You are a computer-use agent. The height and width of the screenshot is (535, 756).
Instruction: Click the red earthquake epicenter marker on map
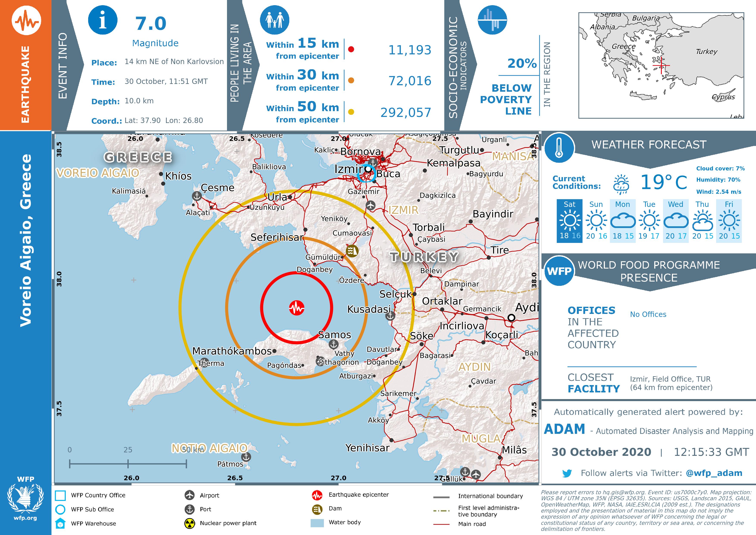tap(297, 308)
